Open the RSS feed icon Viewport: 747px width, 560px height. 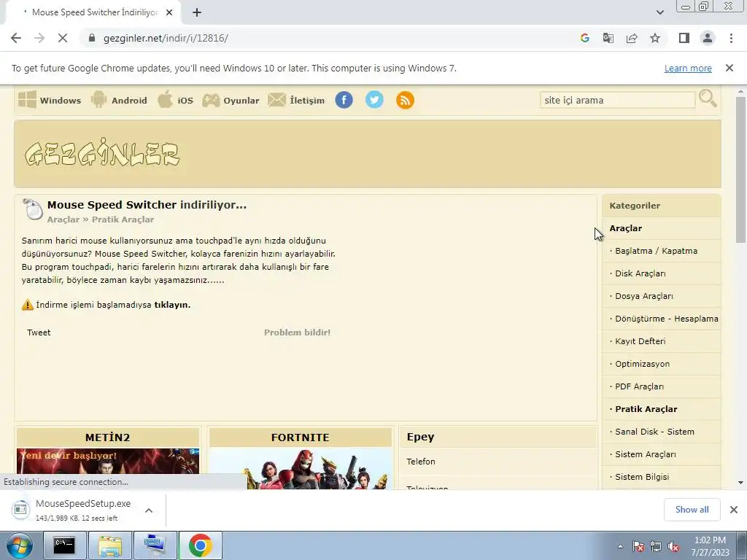(405, 100)
